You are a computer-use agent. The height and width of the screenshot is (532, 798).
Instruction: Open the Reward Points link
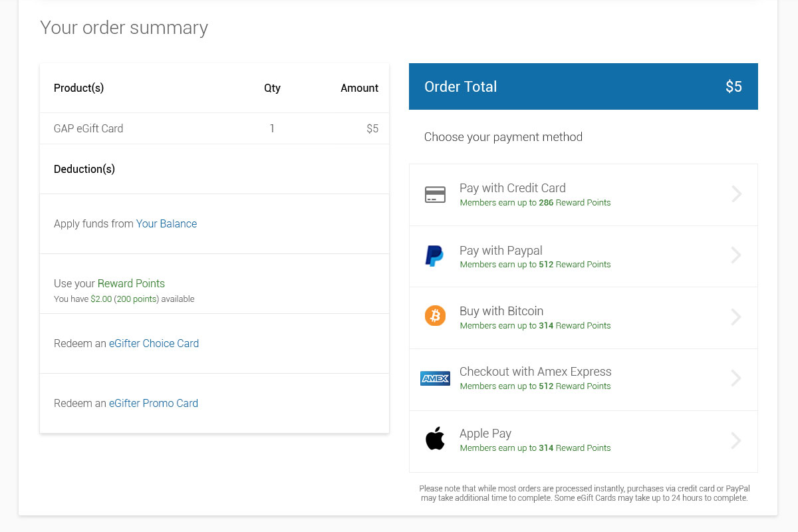pos(131,283)
